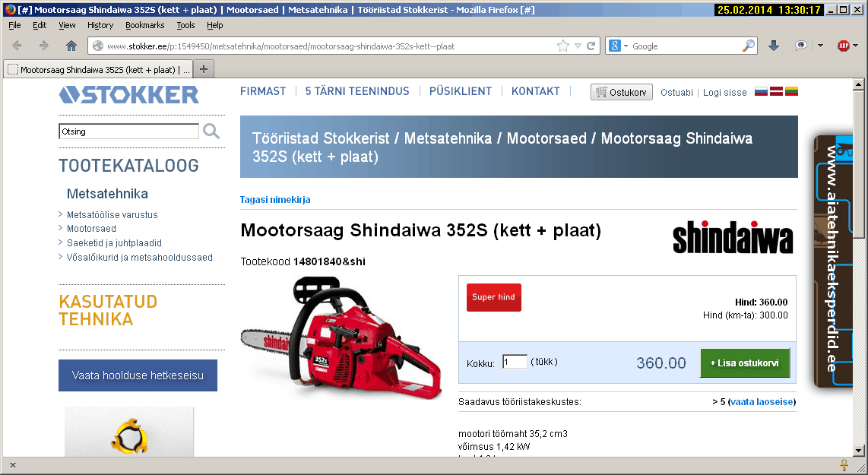Open the View menu

[x=67, y=25]
